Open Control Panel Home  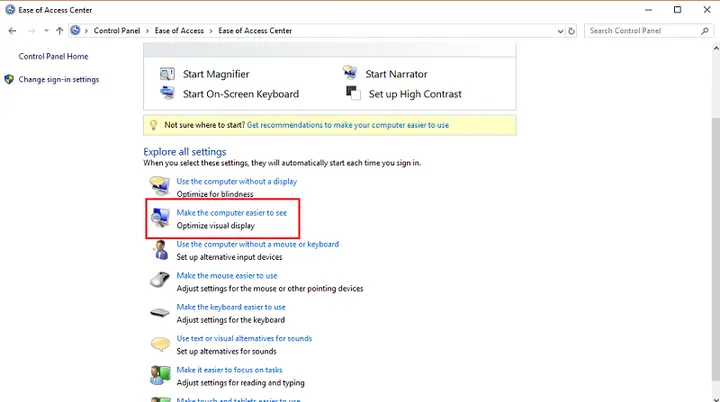(53, 56)
